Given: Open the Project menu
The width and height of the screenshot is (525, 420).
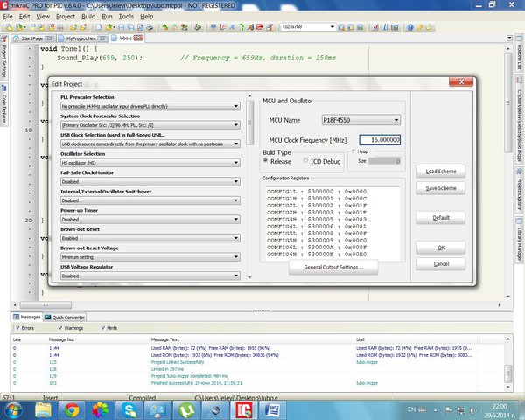Looking at the screenshot, I should click(66, 16).
